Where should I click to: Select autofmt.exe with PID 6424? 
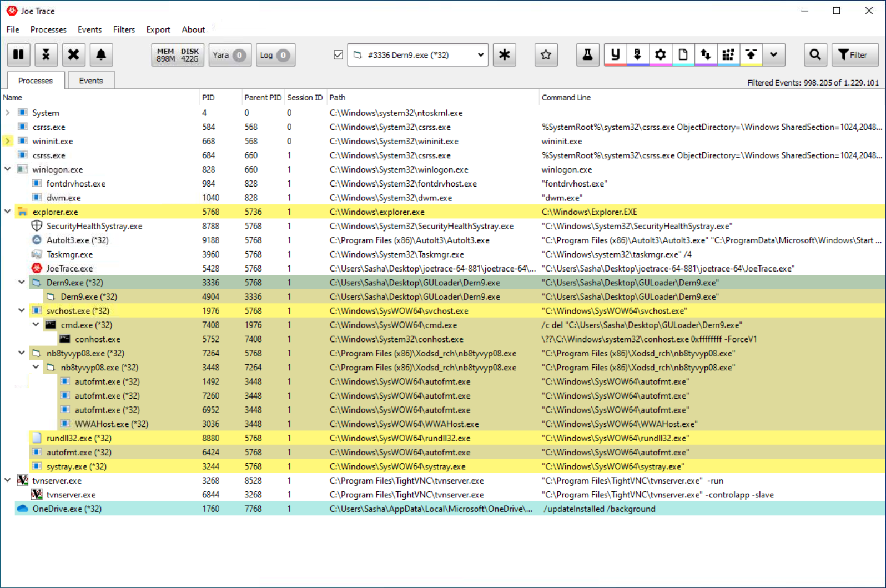click(x=457, y=452)
